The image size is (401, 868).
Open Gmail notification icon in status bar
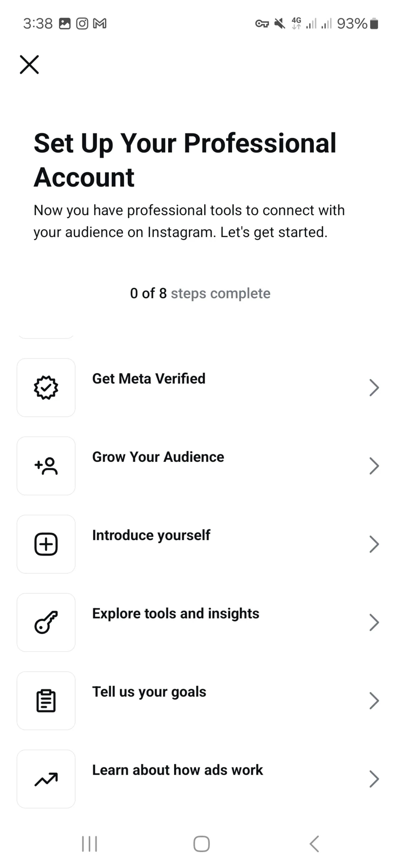[99, 24]
